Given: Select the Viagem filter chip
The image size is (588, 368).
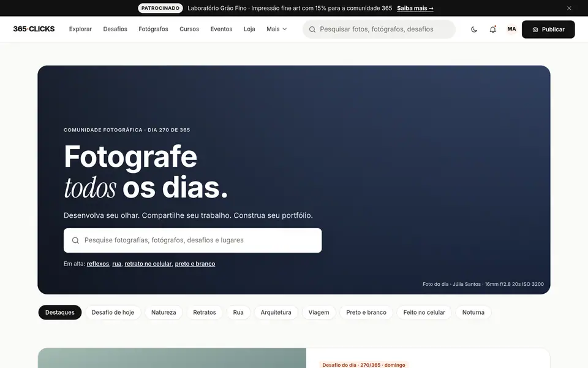Looking at the screenshot, I should tap(318, 312).
